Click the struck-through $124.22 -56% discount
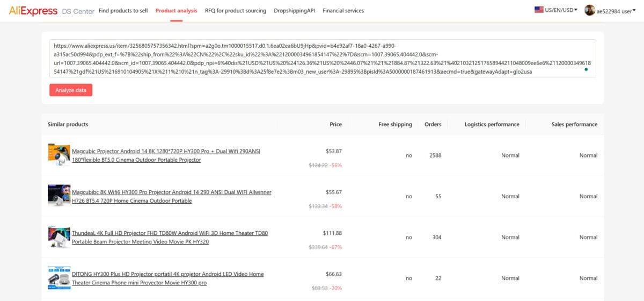The width and height of the screenshot is (644, 301). (x=325, y=165)
